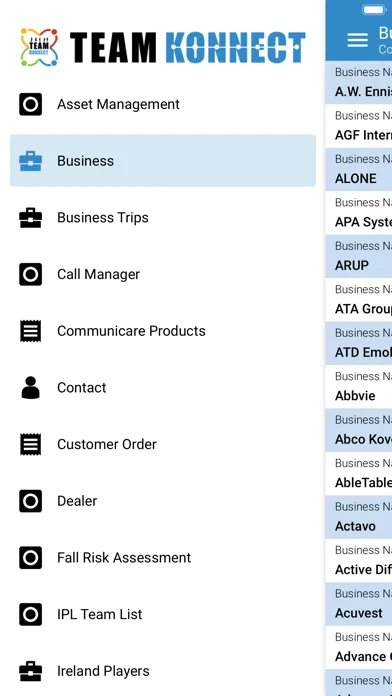Select the blue Business briefcase icon

coord(31,161)
